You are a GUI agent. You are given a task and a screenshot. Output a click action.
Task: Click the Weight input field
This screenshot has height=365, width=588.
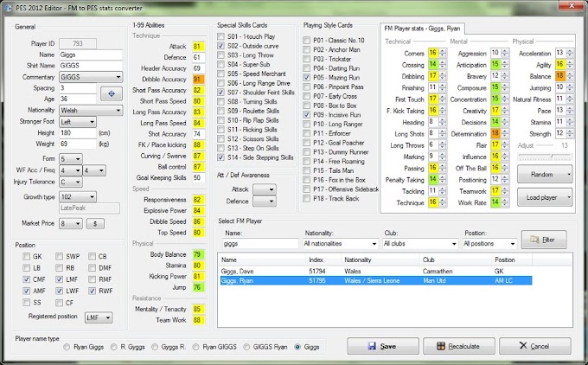pyautogui.click(x=78, y=144)
